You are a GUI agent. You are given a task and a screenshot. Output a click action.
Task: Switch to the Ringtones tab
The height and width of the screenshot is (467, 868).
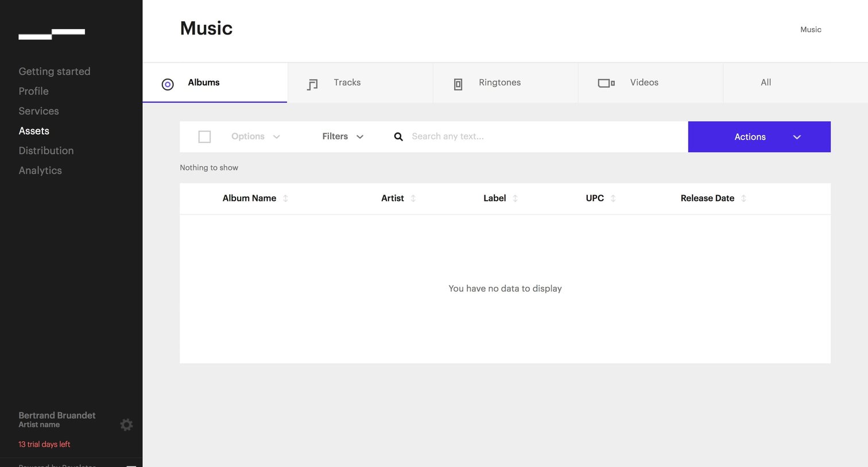[x=505, y=83]
